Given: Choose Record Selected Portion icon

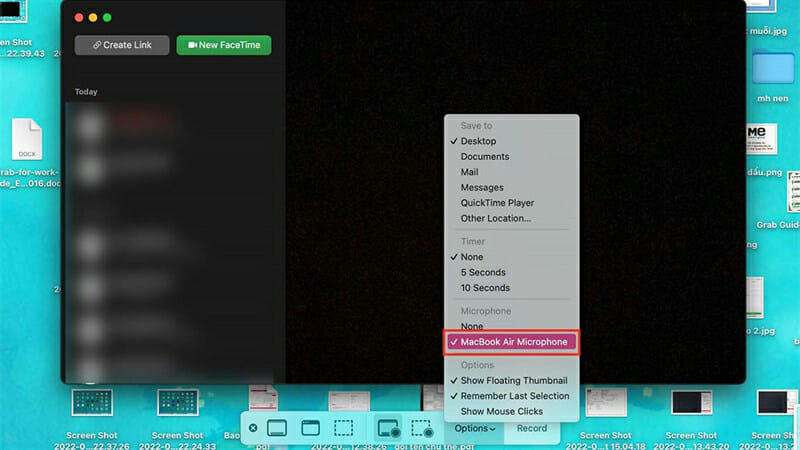Looking at the screenshot, I should (421, 428).
